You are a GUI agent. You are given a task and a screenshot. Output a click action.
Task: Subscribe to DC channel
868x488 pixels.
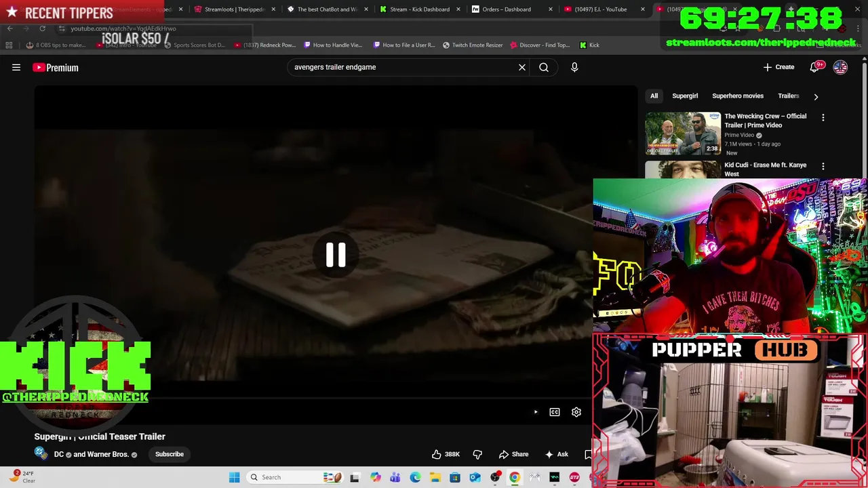click(170, 454)
